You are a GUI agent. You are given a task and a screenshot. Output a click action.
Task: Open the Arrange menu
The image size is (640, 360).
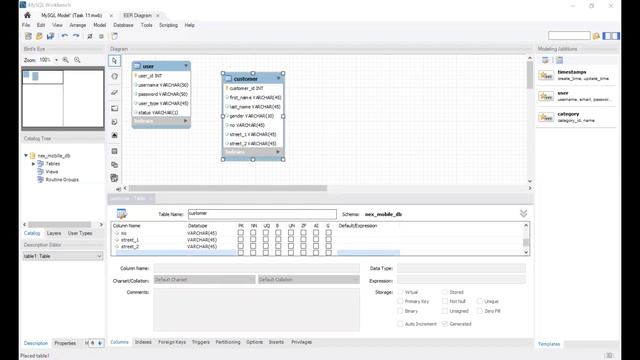(78, 25)
